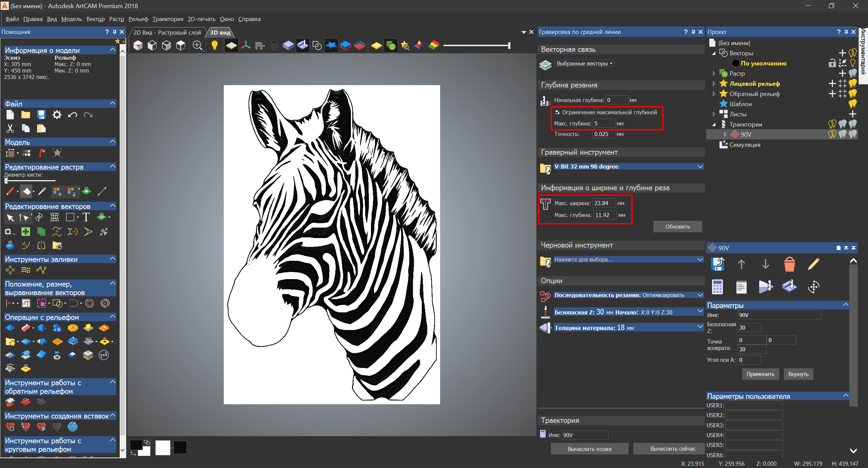Click the Макс. глубина input field with value 5
This screenshot has width=868, height=468.
click(604, 123)
